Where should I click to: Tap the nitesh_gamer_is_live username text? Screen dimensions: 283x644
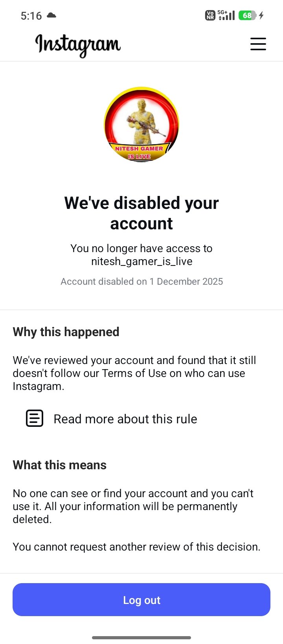[141, 262]
